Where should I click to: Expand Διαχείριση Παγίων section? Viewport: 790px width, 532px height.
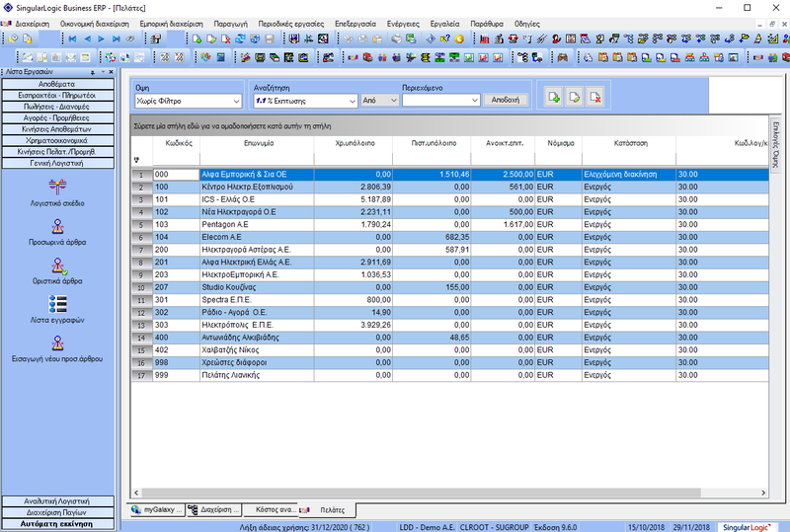58,512
